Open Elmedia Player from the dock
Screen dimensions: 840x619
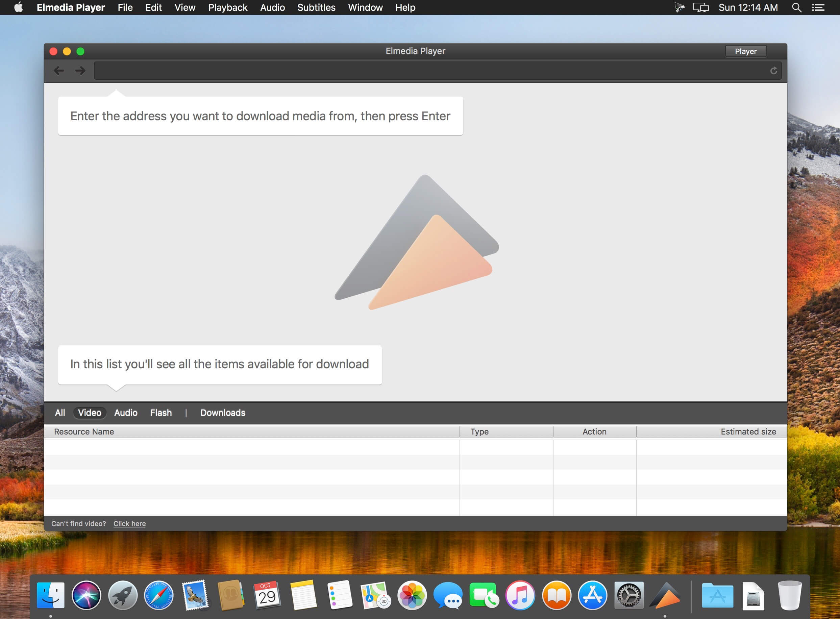click(665, 595)
